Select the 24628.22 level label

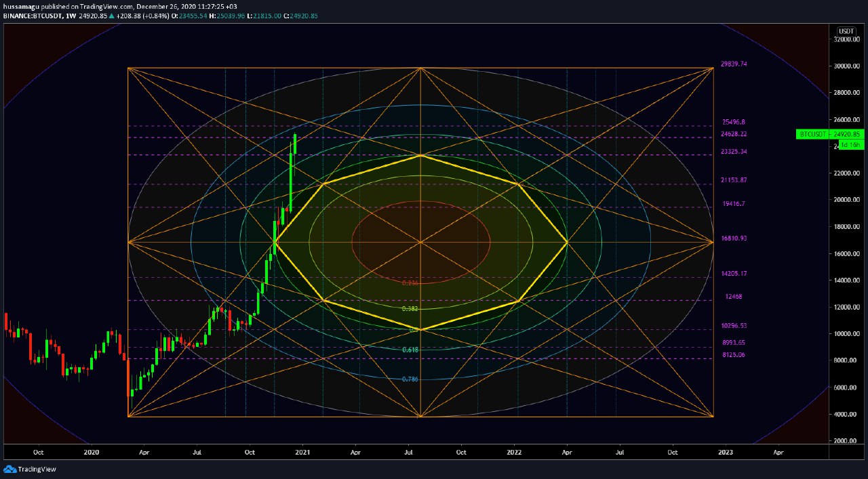734,134
